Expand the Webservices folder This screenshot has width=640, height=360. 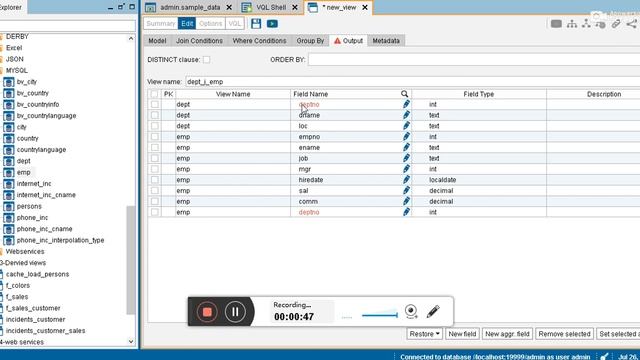pos(24,251)
